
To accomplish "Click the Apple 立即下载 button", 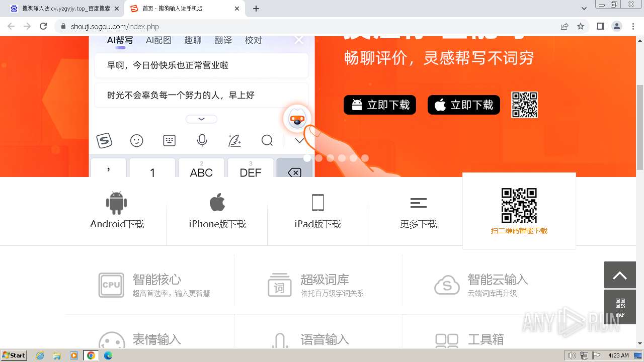I will 464,105.
